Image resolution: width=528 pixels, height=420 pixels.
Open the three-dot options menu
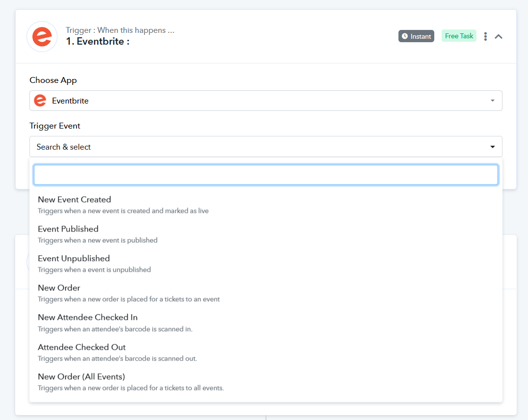[485, 36]
